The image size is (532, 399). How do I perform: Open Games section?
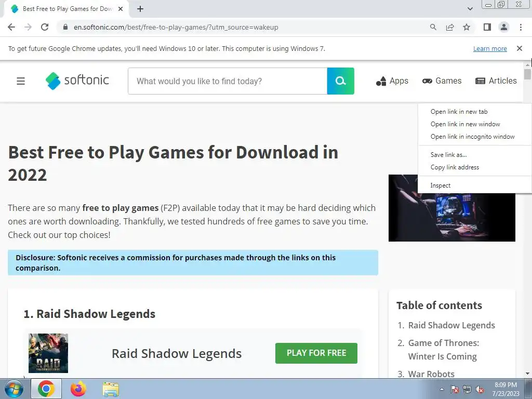pyautogui.click(x=442, y=81)
